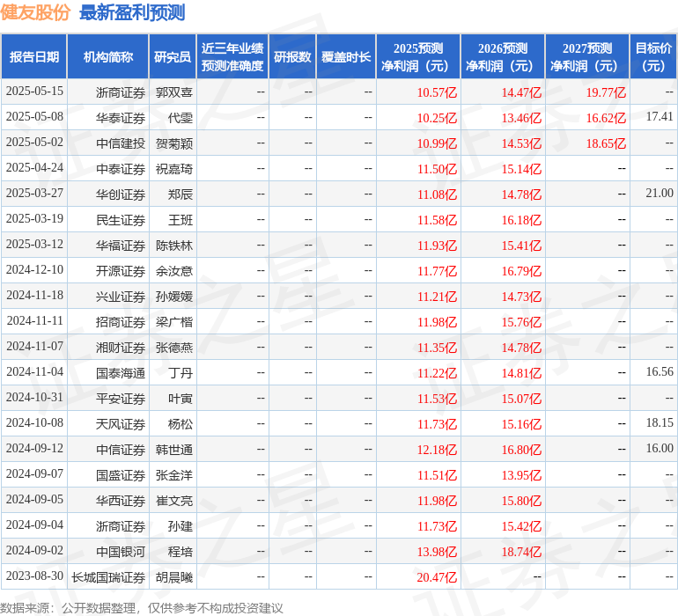Click the 18.74亿 forecast value
Viewport: 678px width, 616px height.
[521, 552]
